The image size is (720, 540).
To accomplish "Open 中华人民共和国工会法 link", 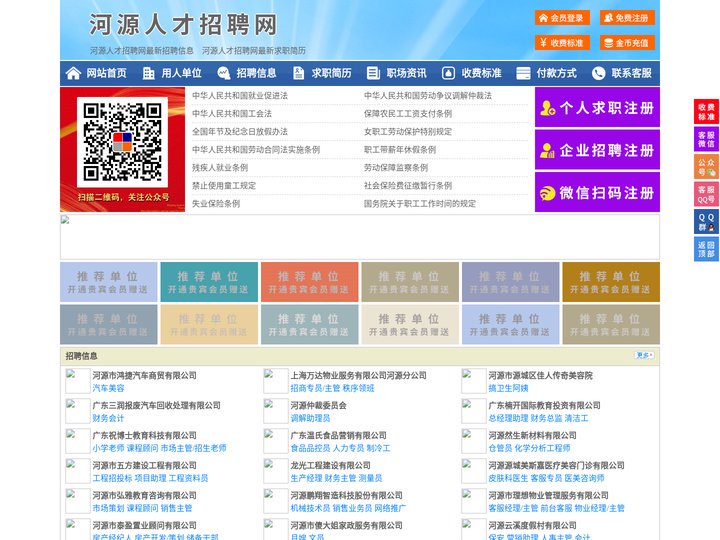I will (231, 113).
